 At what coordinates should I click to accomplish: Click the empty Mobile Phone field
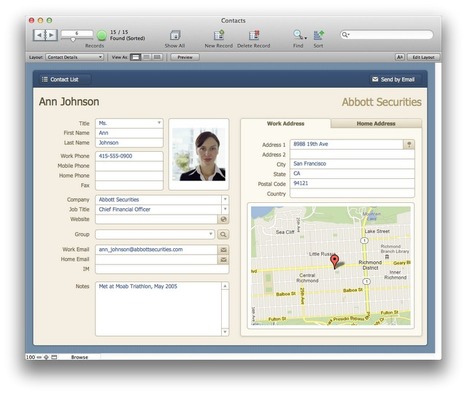[x=129, y=166]
